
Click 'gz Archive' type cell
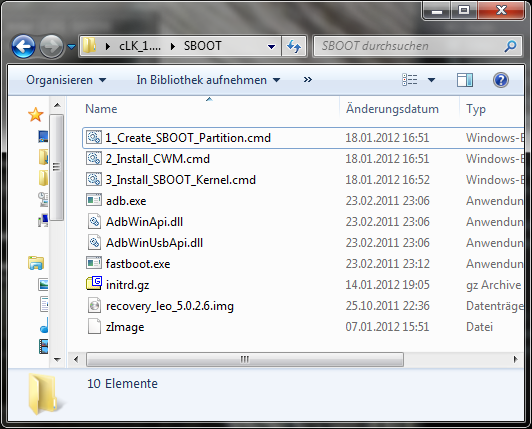click(494, 285)
